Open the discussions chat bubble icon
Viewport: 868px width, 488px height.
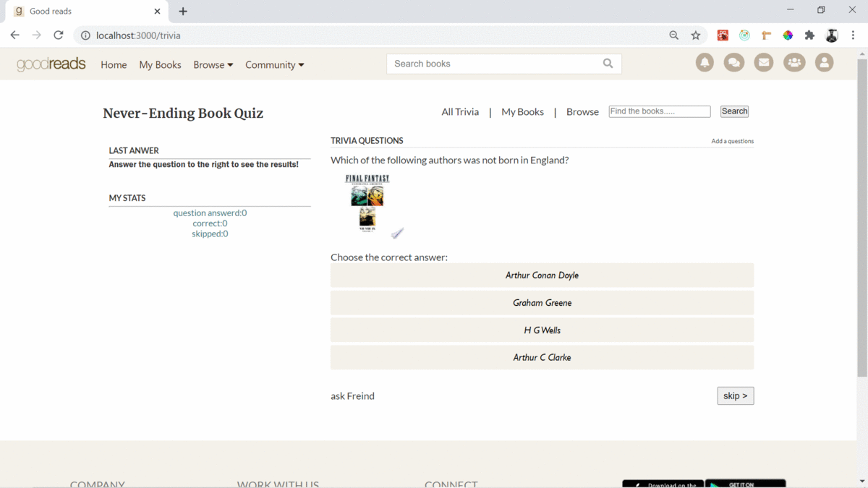click(x=734, y=63)
